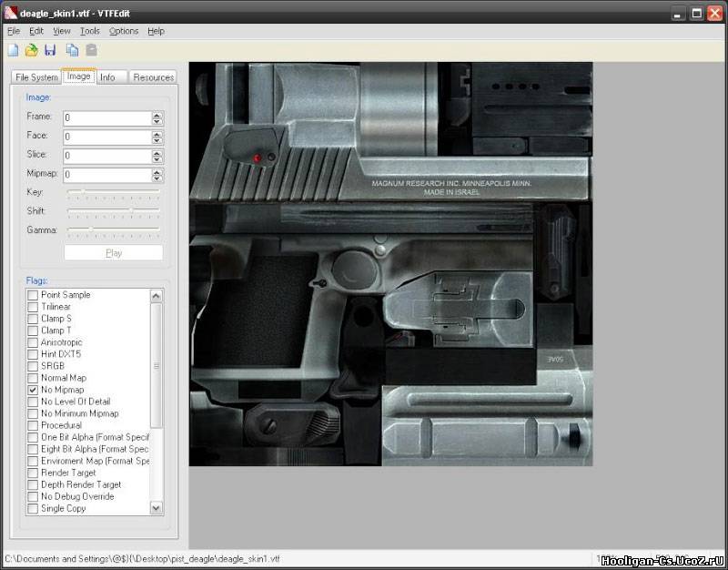Click the file path in the status bar
This screenshot has height=570, width=728.
pyautogui.click(x=142, y=559)
